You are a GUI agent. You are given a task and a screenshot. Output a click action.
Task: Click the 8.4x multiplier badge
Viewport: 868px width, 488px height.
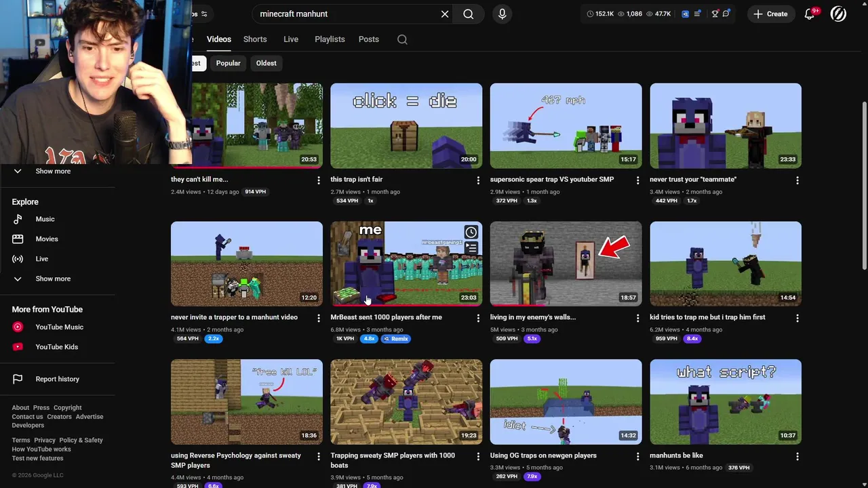(692, 339)
